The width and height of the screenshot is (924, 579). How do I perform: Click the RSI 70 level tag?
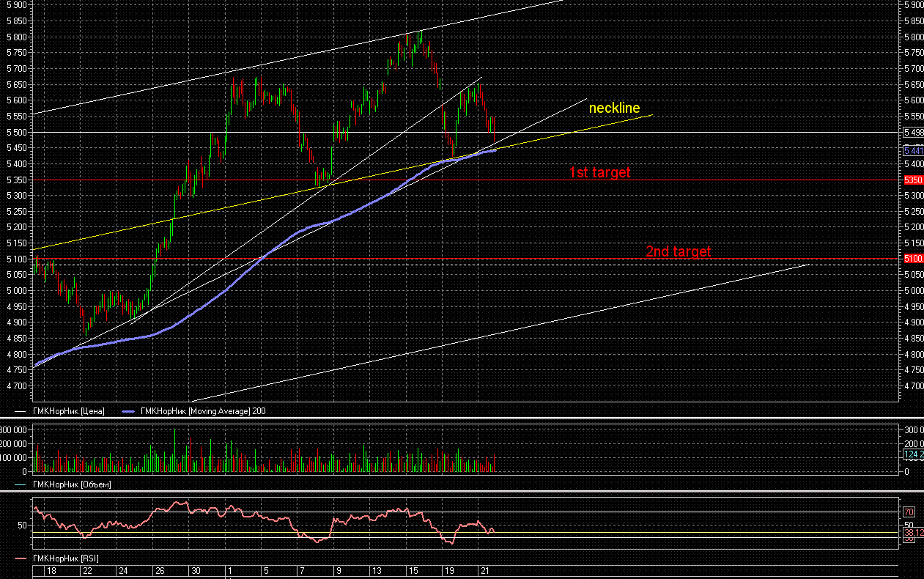pos(909,512)
